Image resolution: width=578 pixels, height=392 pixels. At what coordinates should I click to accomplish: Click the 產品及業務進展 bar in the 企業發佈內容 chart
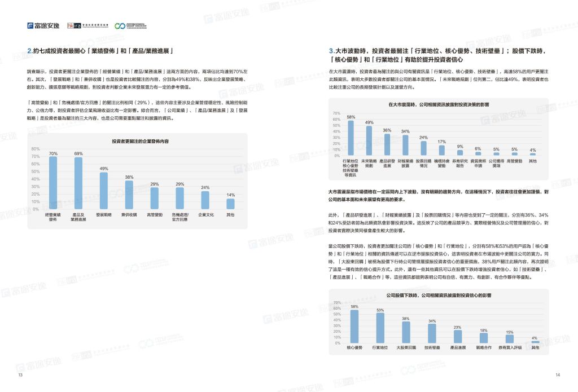[x=78, y=183]
